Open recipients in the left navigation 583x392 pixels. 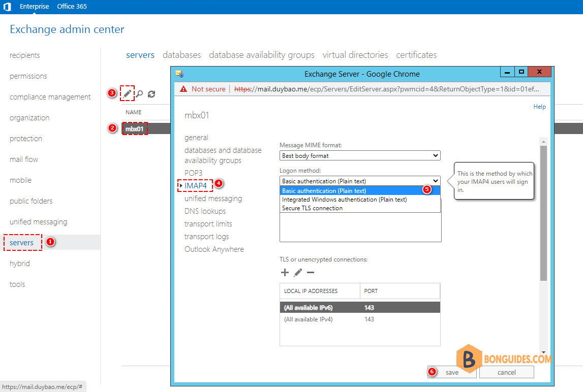tap(24, 55)
